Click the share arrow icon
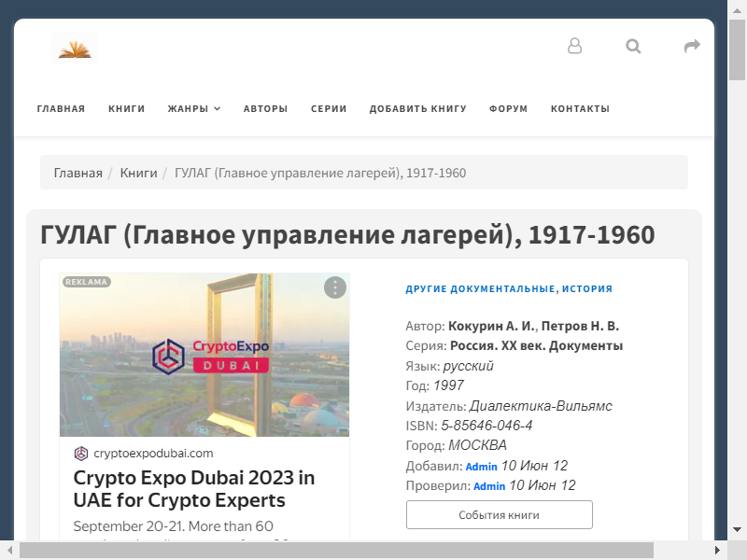Image resolution: width=747 pixels, height=560 pixels. [692, 46]
